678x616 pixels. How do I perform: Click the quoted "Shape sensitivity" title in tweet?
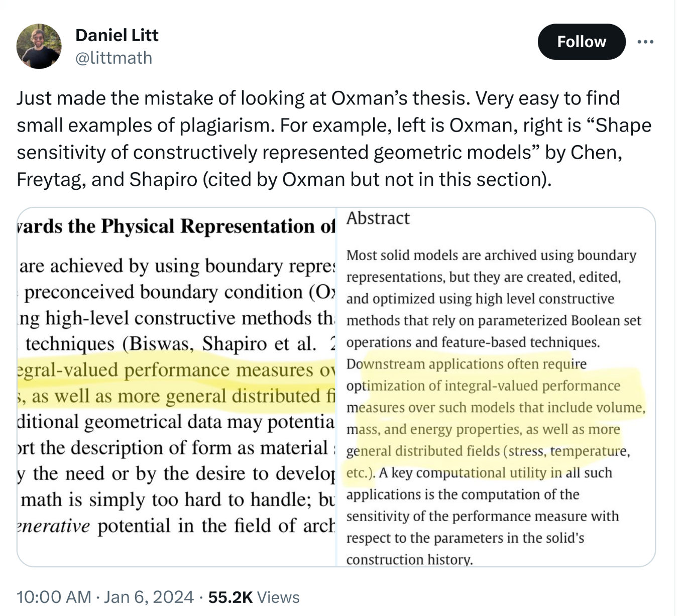623,125
